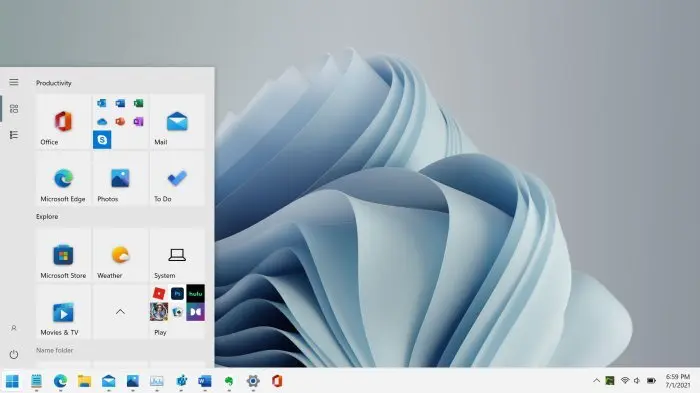
Task: Launch the Movies & TV tile
Action: click(63, 312)
